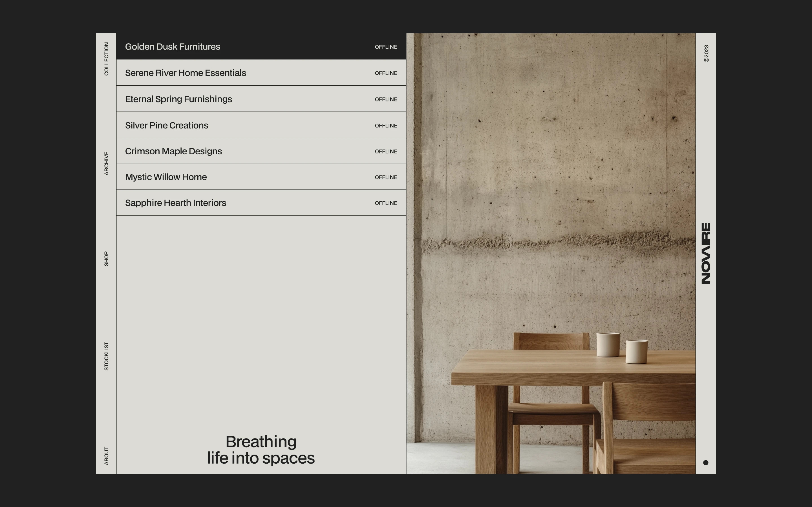Click OFFLINE status beside Silver Pine

[x=386, y=126]
